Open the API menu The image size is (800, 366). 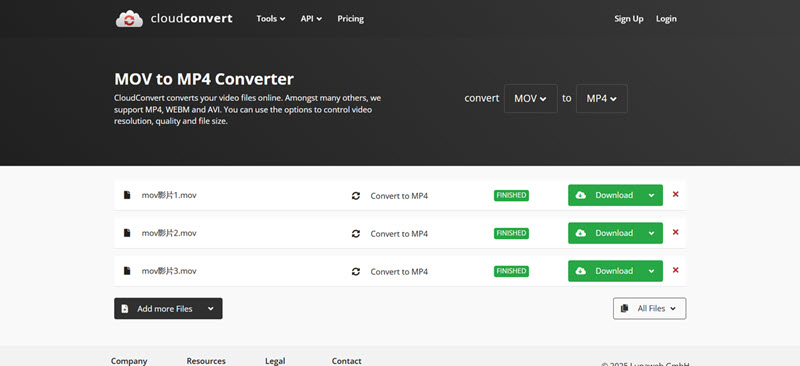tap(311, 19)
